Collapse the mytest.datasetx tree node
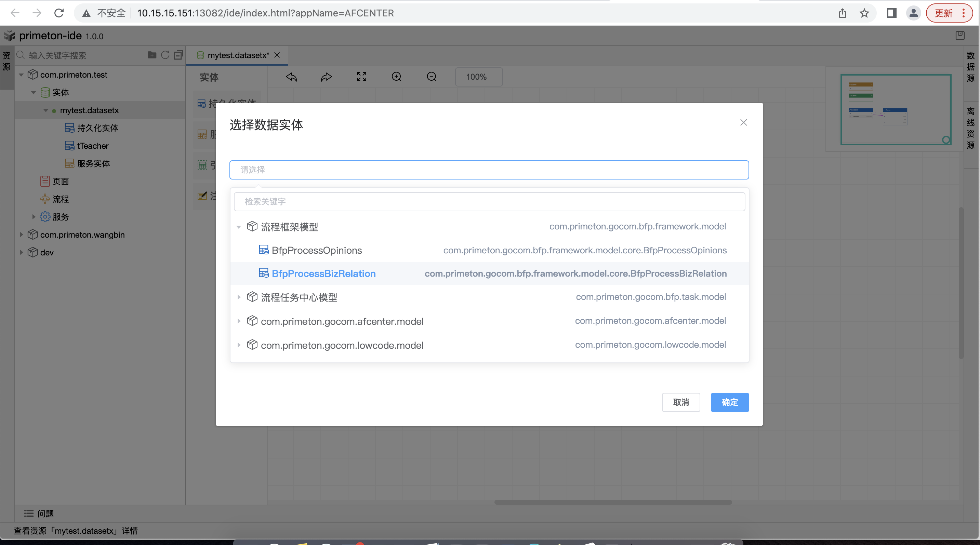This screenshot has height=545, width=980. [x=46, y=111]
